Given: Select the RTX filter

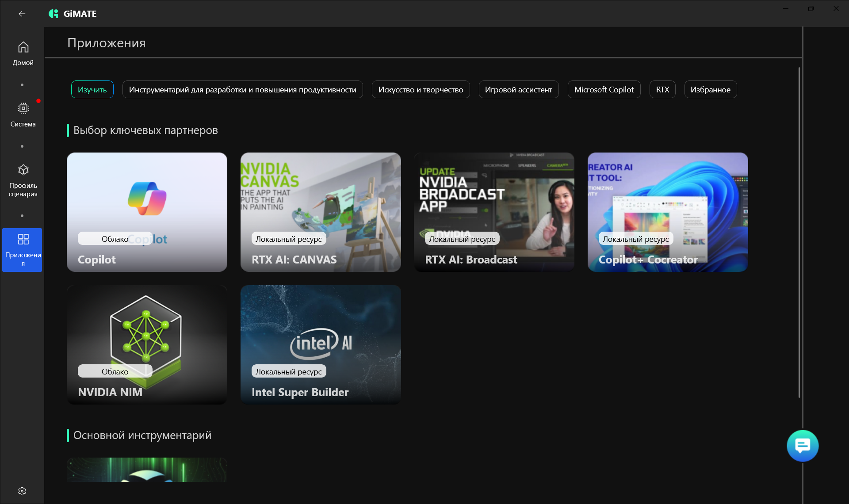Looking at the screenshot, I should coord(662,89).
